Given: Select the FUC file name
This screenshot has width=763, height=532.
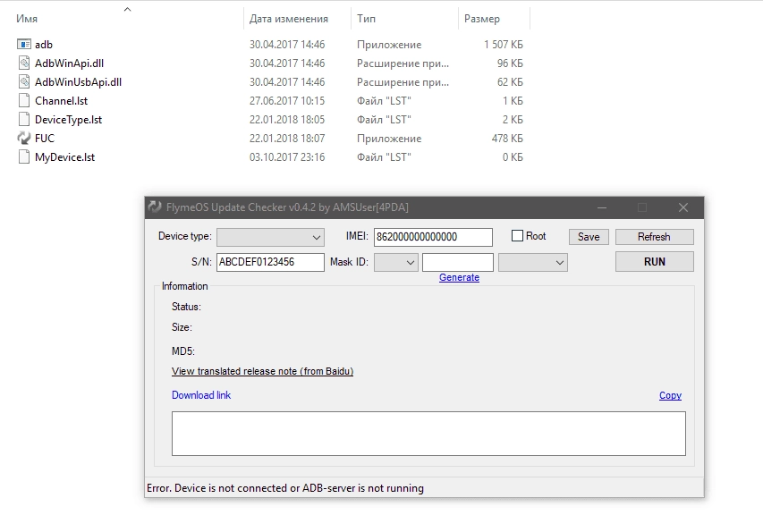Looking at the screenshot, I should 45,138.
